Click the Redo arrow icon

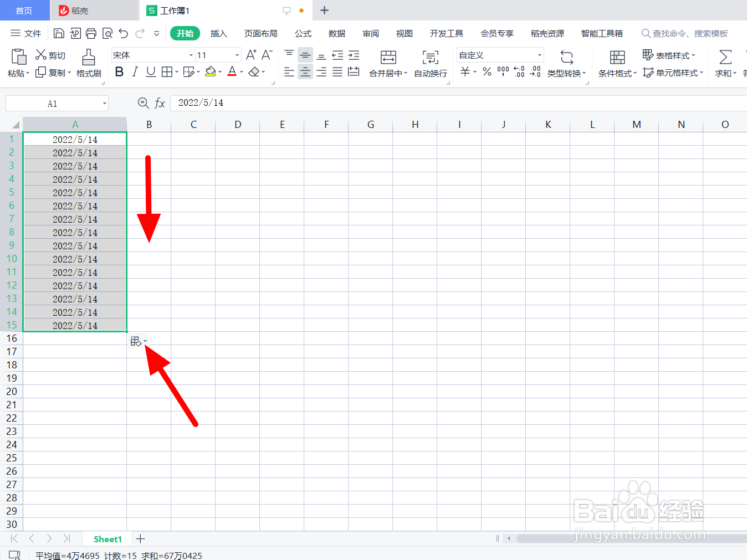pos(140,33)
